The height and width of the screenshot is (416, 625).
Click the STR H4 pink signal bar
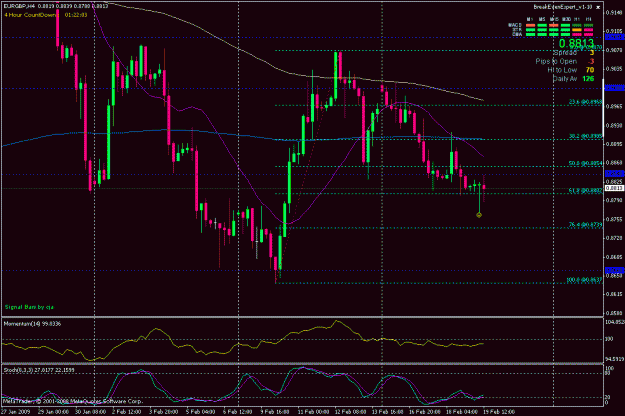[x=588, y=30]
